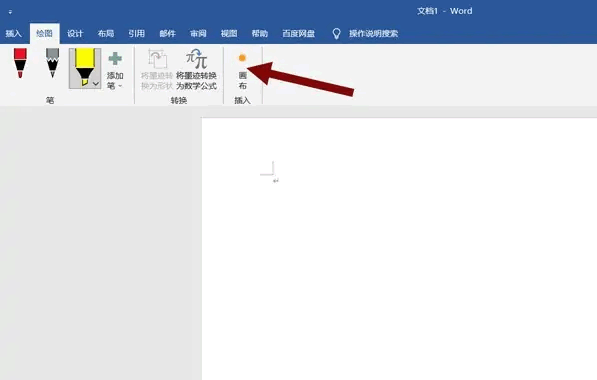Select the gray pencil pen
Viewport: 597px width, 380px height.
53,63
